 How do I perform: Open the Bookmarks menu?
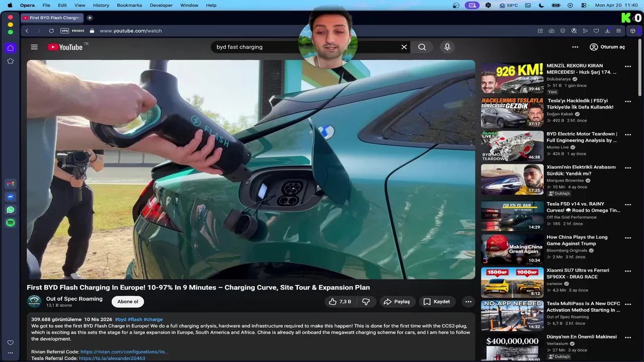pos(129,5)
